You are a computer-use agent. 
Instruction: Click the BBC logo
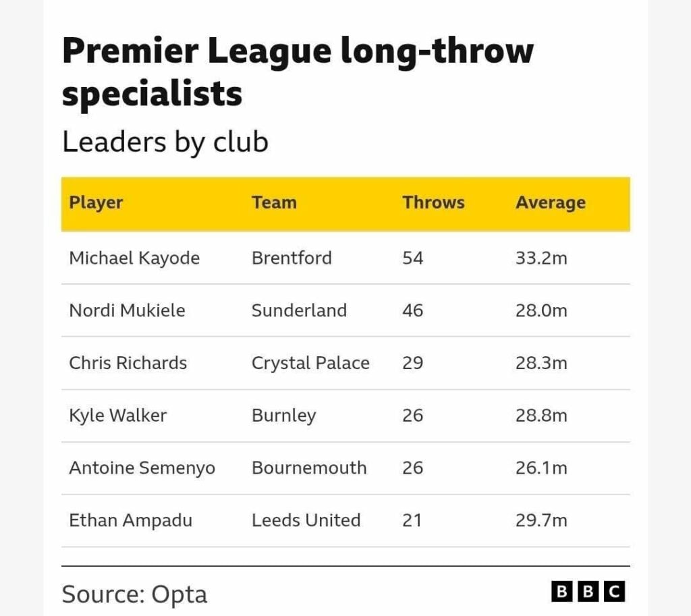point(588,592)
